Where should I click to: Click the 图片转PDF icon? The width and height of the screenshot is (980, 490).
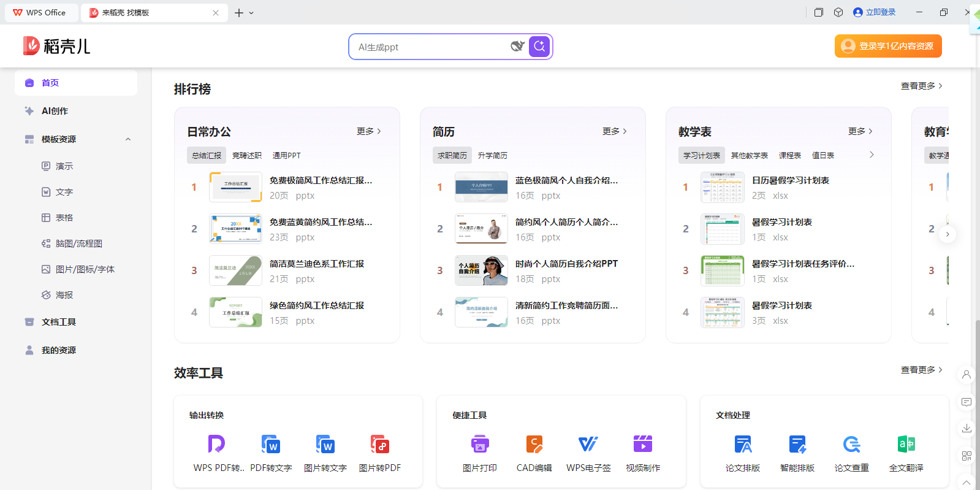click(x=379, y=445)
